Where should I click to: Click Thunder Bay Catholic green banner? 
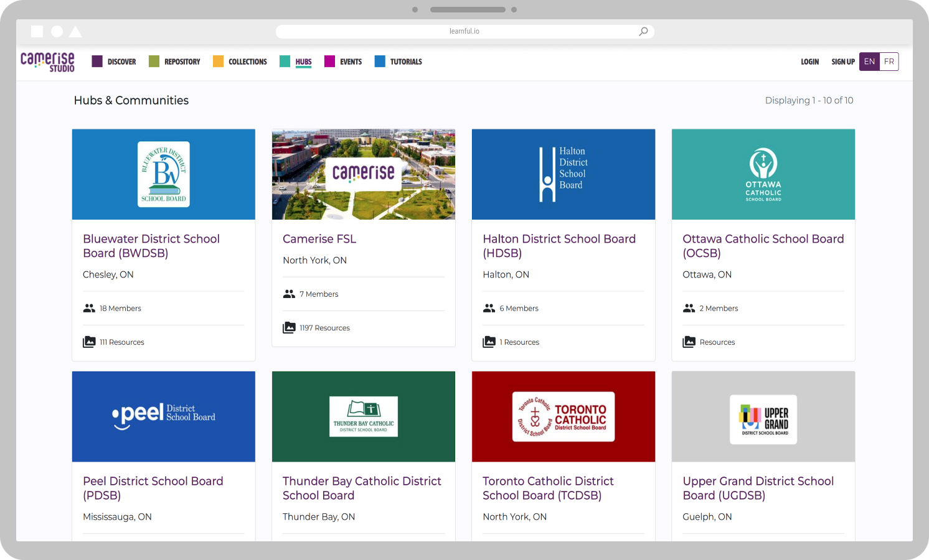click(364, 417)
